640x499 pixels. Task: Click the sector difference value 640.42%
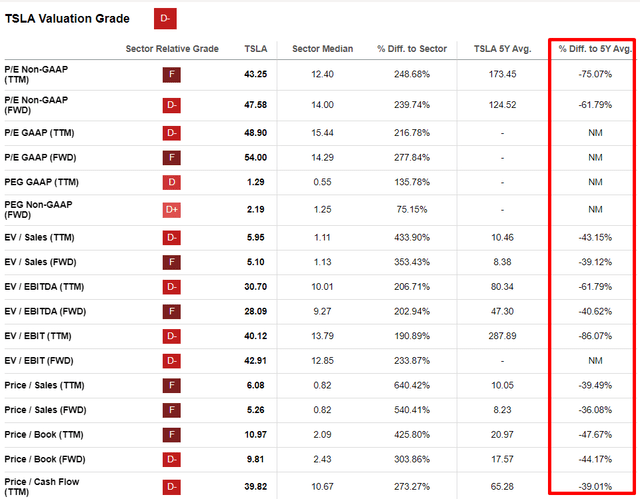tap(412, 385)
